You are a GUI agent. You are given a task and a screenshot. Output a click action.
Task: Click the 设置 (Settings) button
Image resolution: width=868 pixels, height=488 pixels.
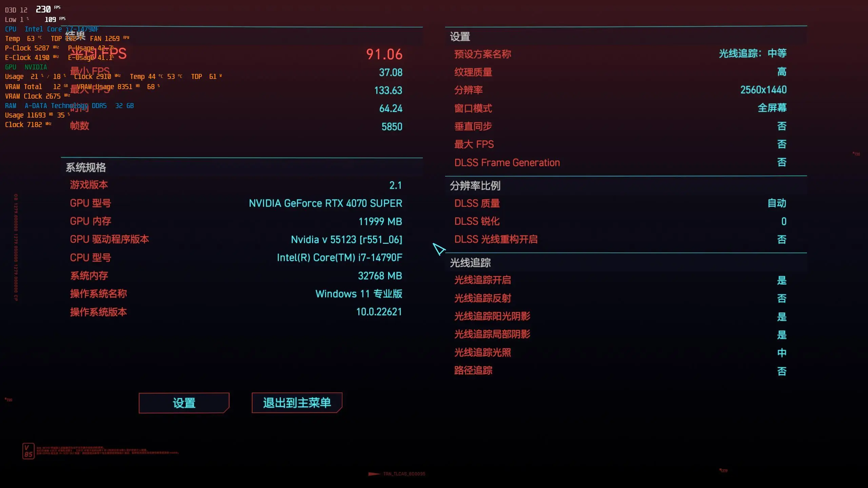coord(184,403)
